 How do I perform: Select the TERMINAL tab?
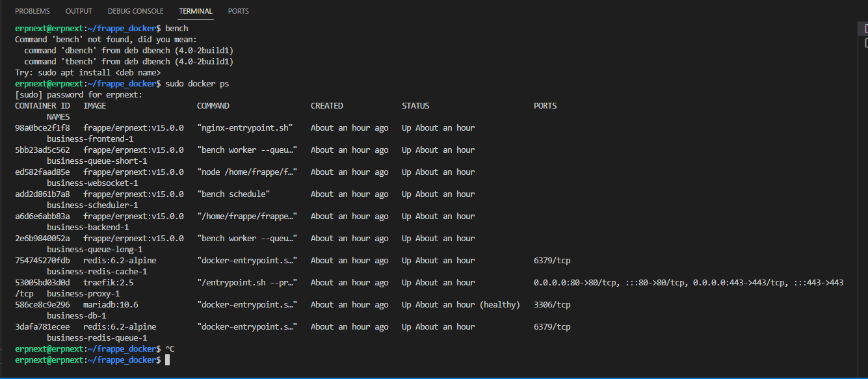coord(196,11)
